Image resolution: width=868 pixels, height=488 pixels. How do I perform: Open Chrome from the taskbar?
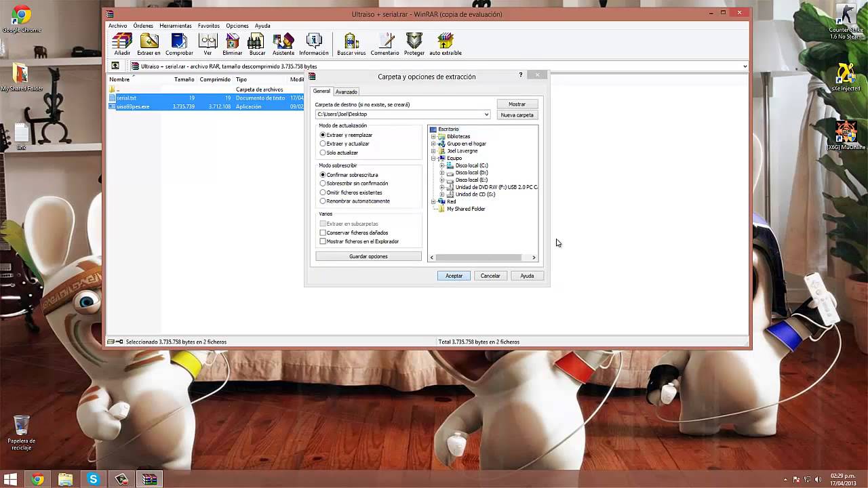point(38,479)
